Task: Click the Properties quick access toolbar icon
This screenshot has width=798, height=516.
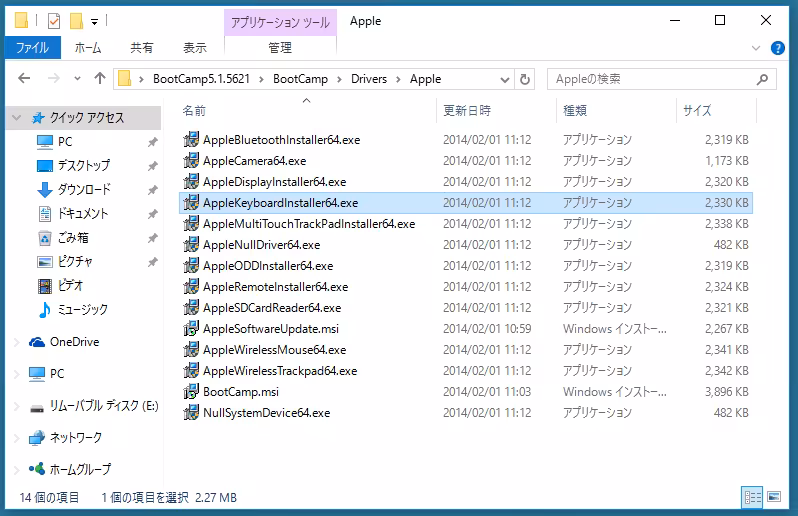Action: (54, 21)
